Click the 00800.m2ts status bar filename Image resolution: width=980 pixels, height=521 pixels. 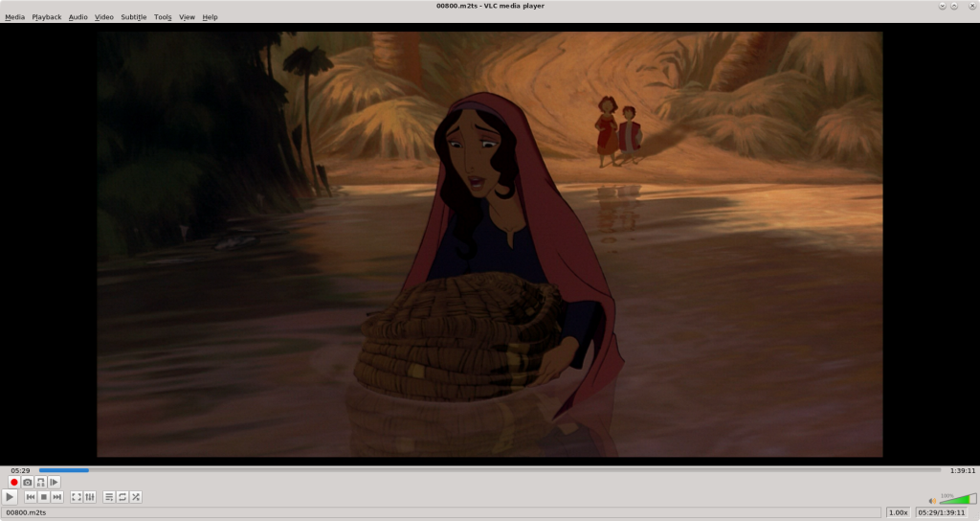tap(26, 512)
